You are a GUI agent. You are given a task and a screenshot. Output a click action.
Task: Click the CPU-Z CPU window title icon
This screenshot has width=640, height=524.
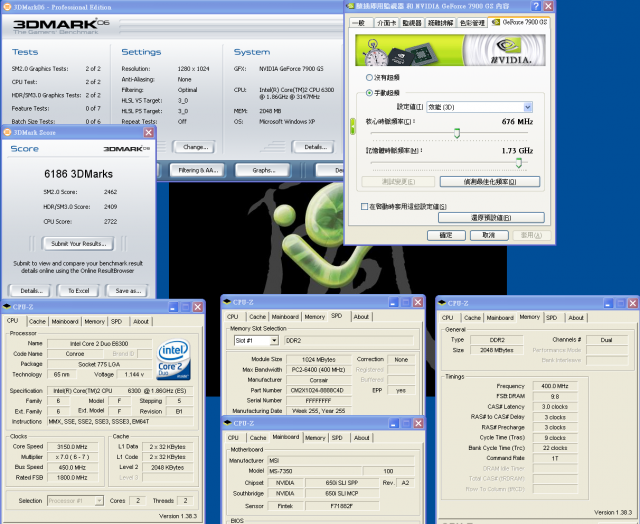(7, 306)
